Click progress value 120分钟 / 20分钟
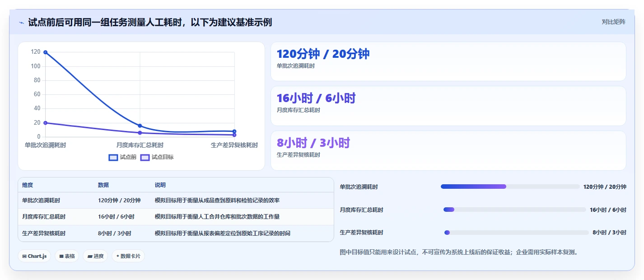The width and height of the screenshot is (644, 280). (605, 187)
